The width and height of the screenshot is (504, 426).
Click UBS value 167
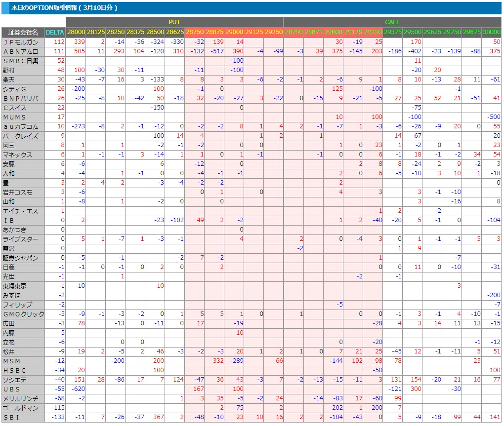pyautogui.click(x=198, y=389)
